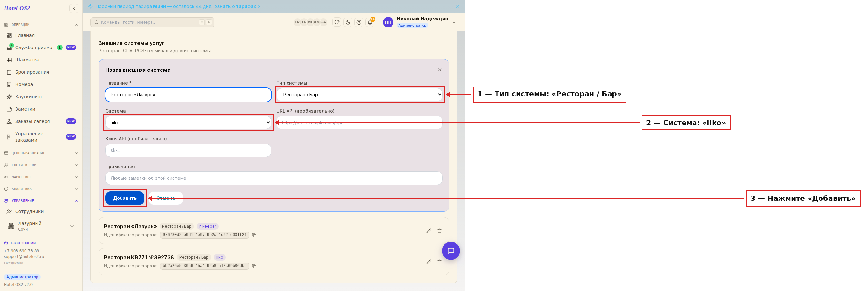The width and height of the screenshot is (868, 291).
Task: Expand the ЦЕНООБРАЗОВАНИЕ section
Action: point(41,153)
